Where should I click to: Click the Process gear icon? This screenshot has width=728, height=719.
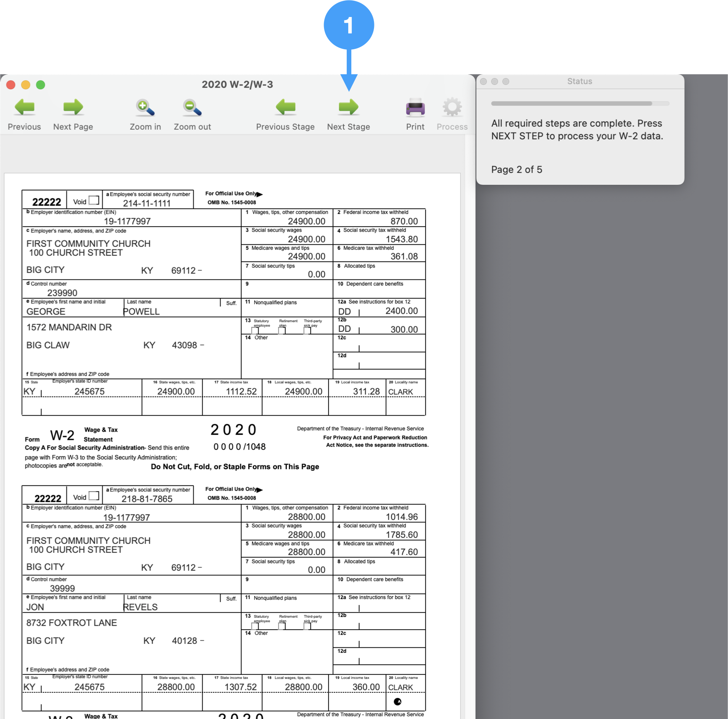[452, 108]
